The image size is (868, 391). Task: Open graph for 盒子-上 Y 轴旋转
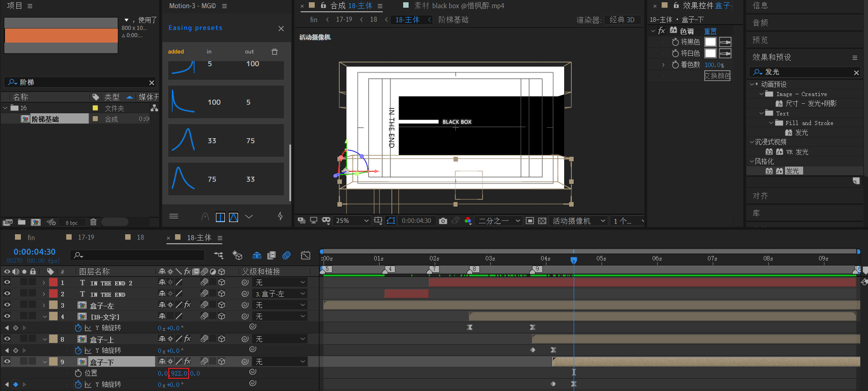88,350
